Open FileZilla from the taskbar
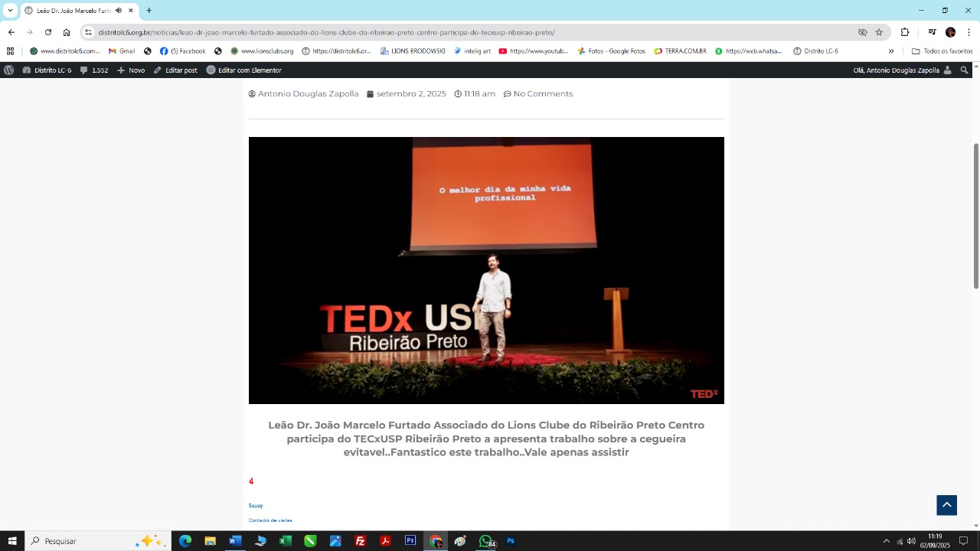Image resolution: width=980 pixels, height=551 pixels. [x=361, y=541]
